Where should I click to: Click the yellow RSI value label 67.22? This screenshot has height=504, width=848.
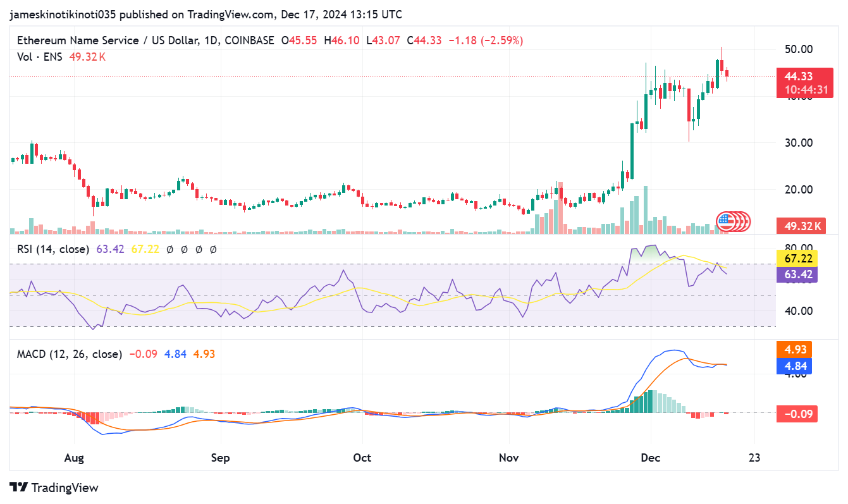pyautogui.click(x=797, y=258)
